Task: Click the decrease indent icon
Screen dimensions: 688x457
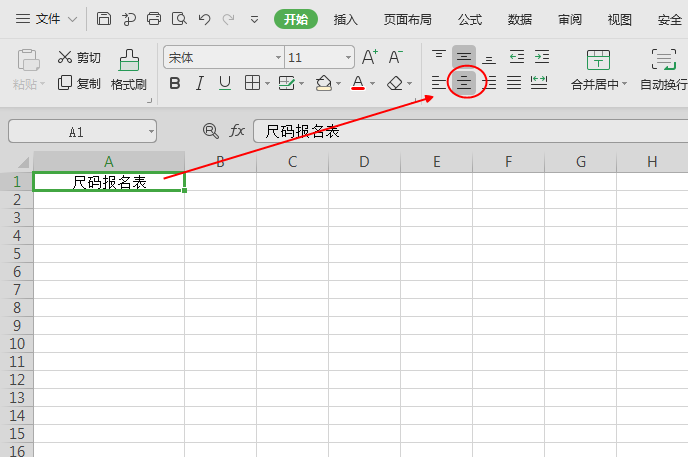Action: tap(516, 57)
